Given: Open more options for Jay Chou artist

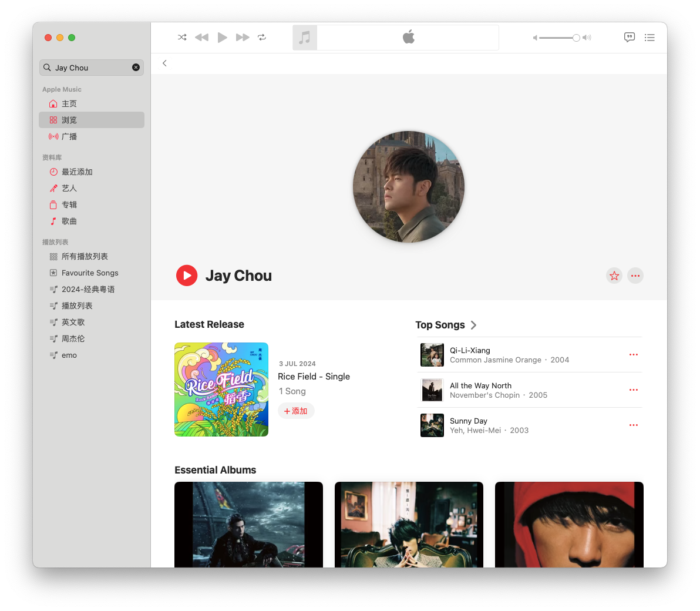Looking at the screenshot, I should pos(635,276).
